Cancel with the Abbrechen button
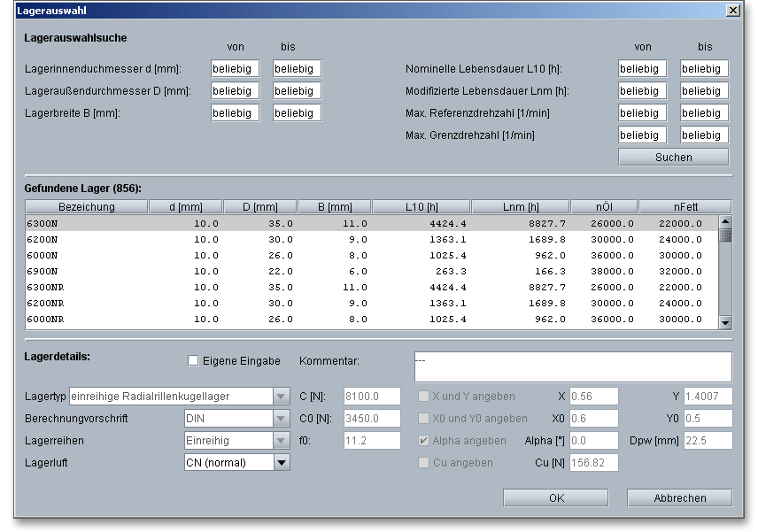This screenshot has height=532, width=758. 679,497
